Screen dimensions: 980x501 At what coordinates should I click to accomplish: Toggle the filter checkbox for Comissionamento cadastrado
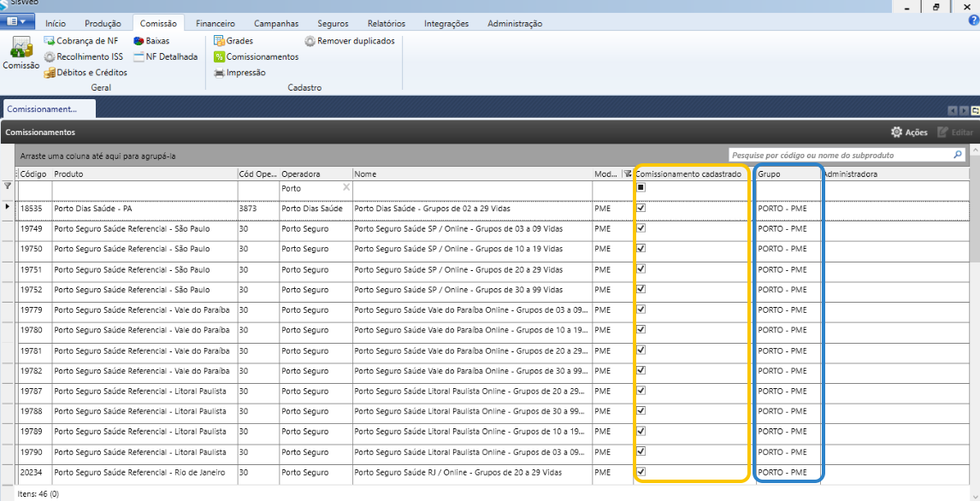(641, 187)
